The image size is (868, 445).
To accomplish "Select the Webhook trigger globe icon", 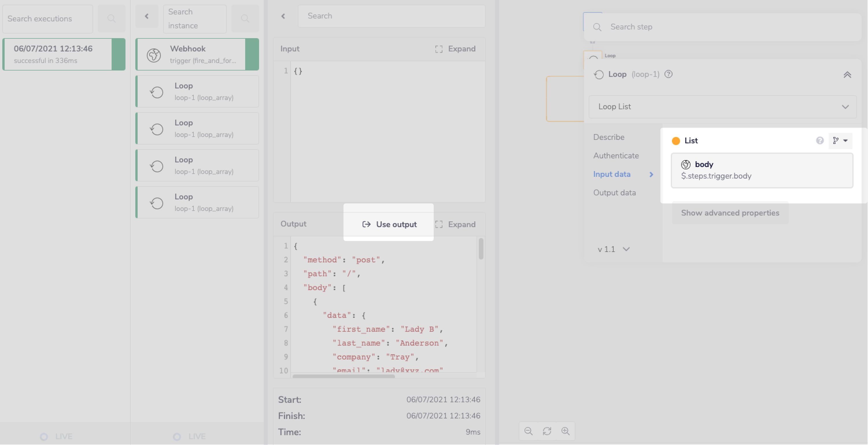I will click(154, 55).
